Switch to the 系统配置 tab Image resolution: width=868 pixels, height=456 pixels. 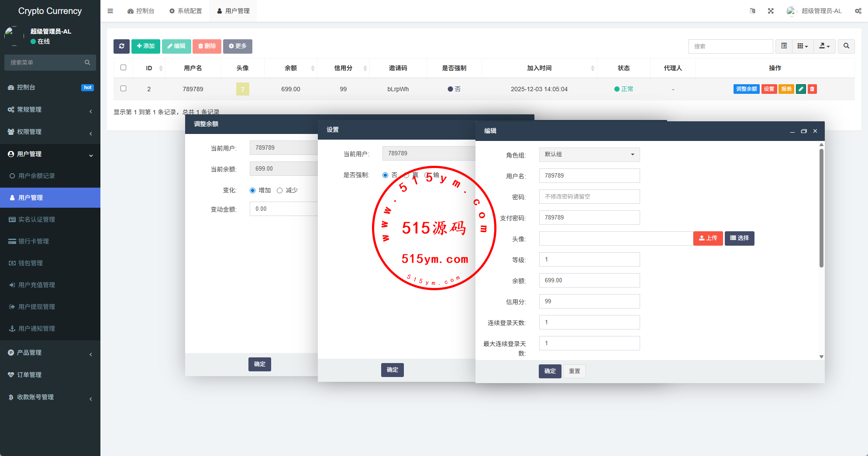[186, 11]
